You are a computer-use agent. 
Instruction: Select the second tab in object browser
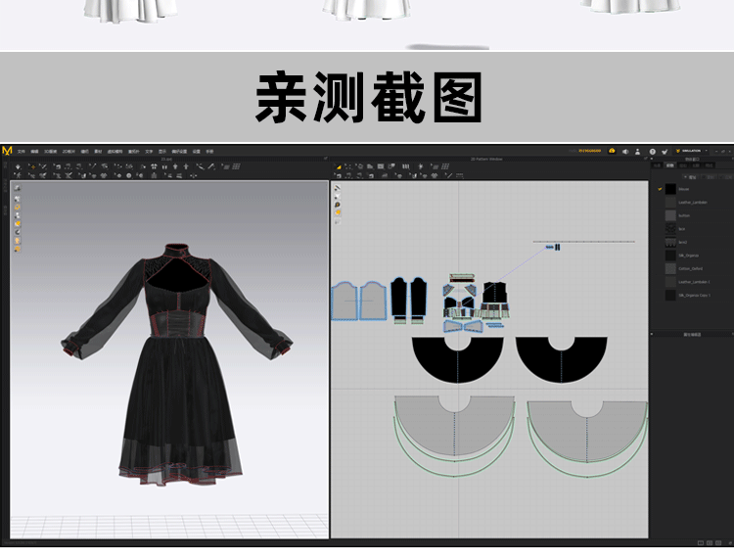point(670,166)
